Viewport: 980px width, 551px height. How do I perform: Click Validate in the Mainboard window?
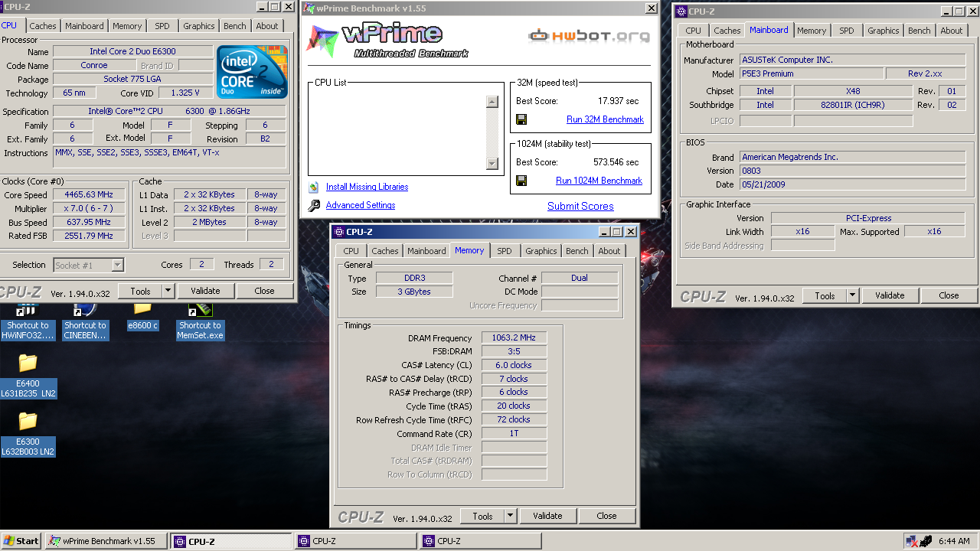pos(890,295)
